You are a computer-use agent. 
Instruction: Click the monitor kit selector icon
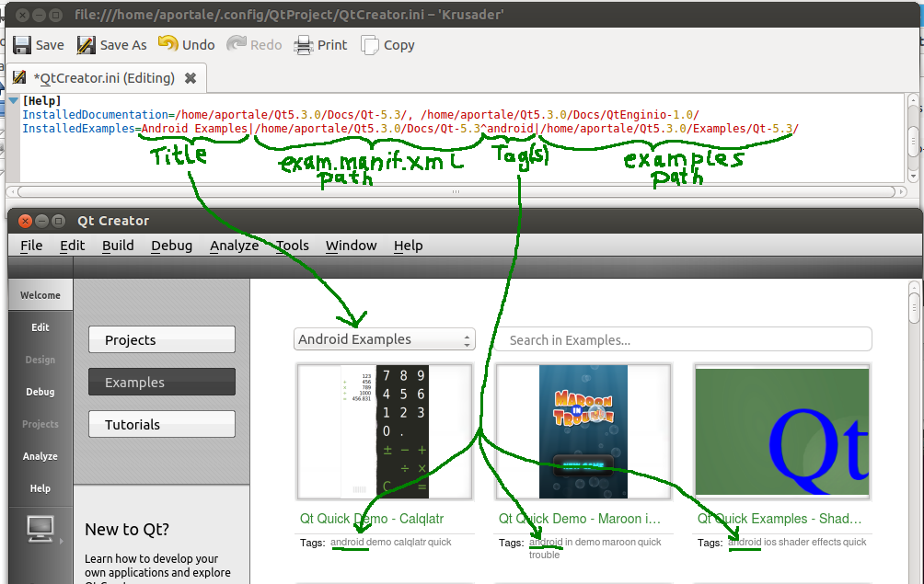tap(40, 528)
